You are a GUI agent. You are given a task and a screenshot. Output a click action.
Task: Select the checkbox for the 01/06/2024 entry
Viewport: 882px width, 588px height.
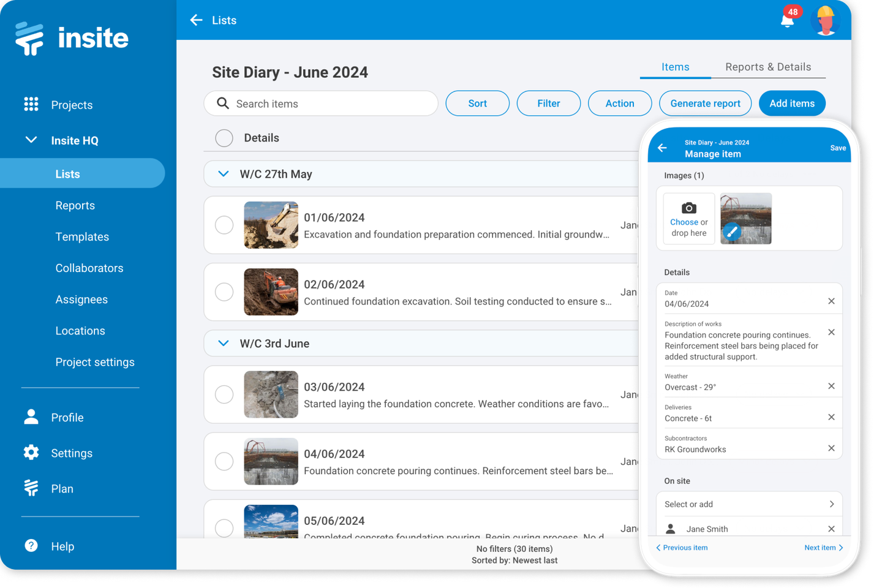(x=224, y=225)
